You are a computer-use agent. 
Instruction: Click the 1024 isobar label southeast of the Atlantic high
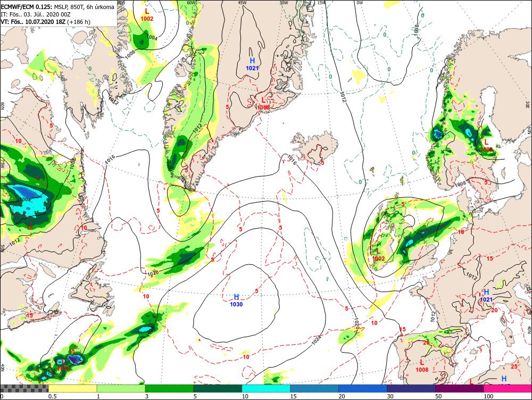tap(316, 340)
